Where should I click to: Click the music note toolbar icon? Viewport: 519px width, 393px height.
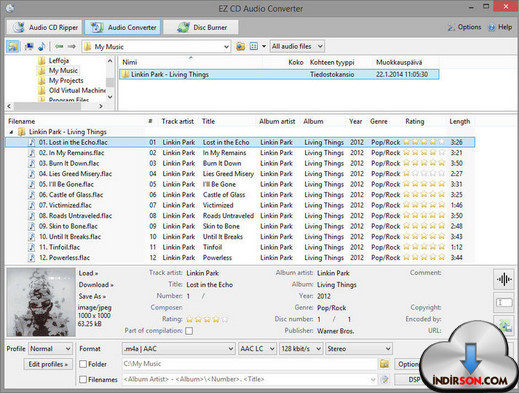tap(42, 46)
